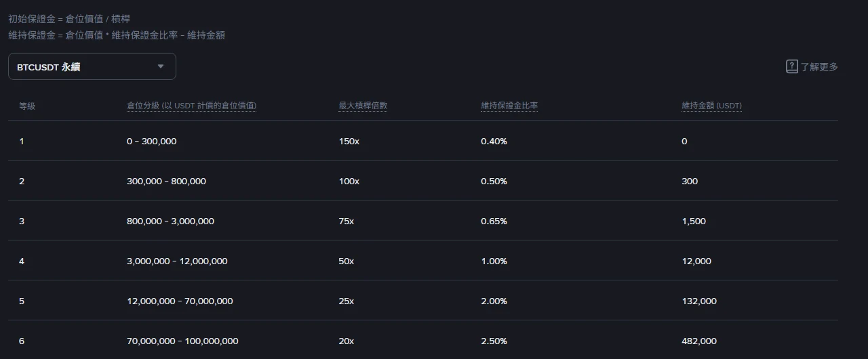Viewport: 868px width, 359px height.
Task: Select the 70,000,000 - 100,000,000 tier row
Action: [423, 340]
